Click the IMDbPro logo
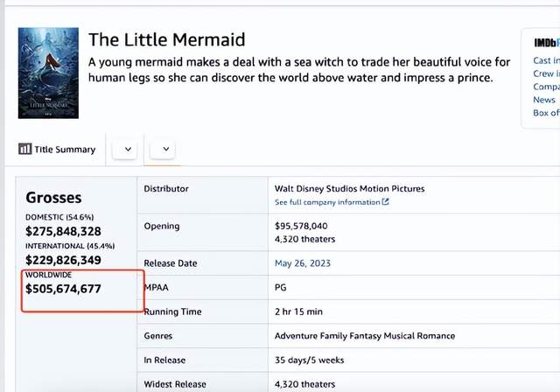Viewport: 560px width, 392px height. (x=546, y=41)
